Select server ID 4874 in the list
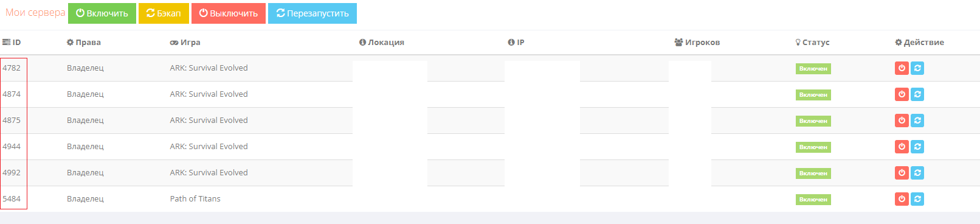The width and height of the screenshot is (980, 224). pyautogui.click(x=12, y=94)
